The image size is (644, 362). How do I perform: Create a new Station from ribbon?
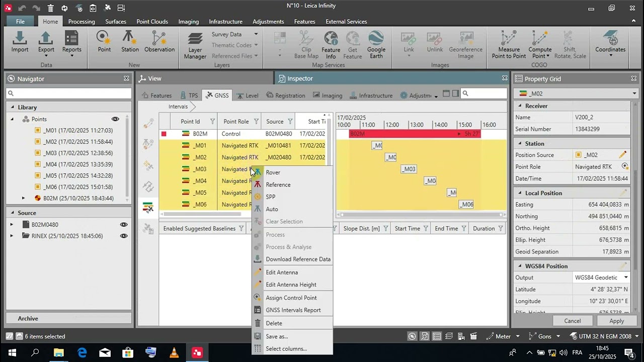[130, 42]
